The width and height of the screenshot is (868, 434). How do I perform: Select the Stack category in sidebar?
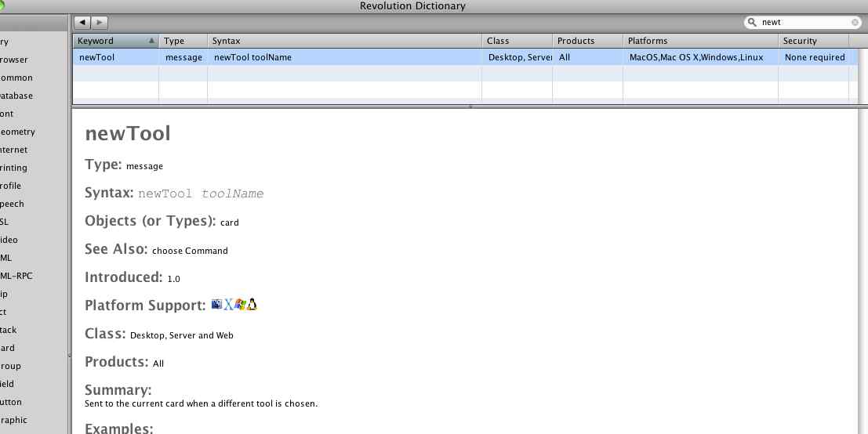tap(9, 330)
